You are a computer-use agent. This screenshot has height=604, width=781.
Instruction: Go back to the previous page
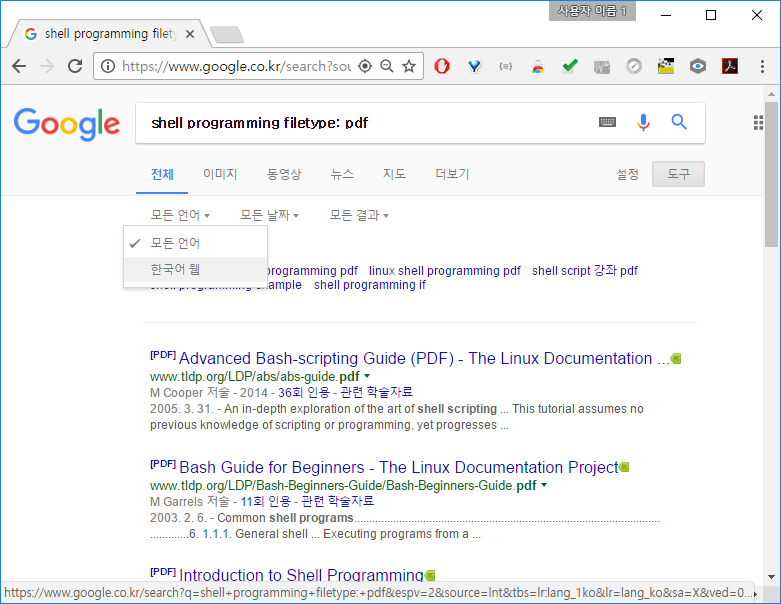coord(19,66)
